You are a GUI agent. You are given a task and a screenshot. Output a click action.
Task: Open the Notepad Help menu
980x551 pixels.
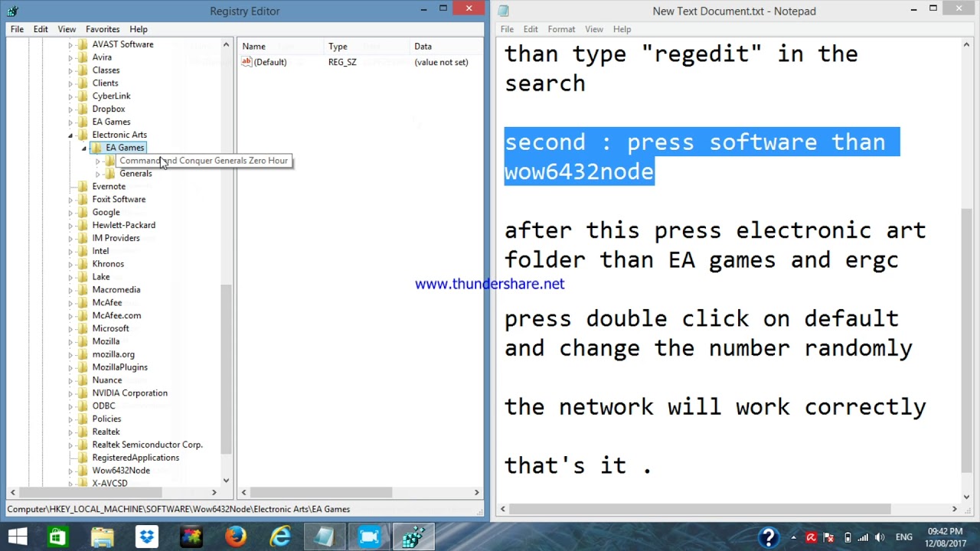pyautogui.click(x=622, y=29)
